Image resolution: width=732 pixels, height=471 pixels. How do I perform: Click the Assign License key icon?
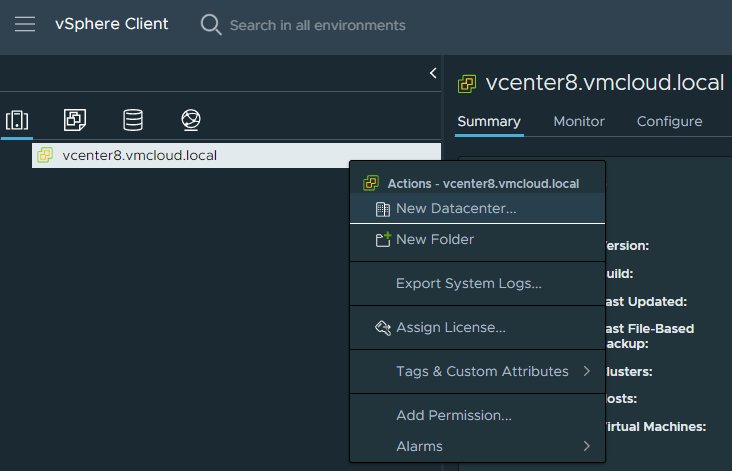(x=382, y=327)
